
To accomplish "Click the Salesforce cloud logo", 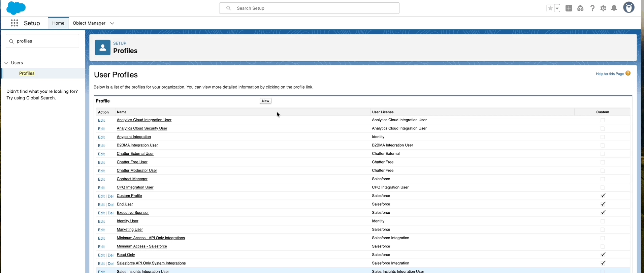I will pyautogui.click(x=16, y=8).
